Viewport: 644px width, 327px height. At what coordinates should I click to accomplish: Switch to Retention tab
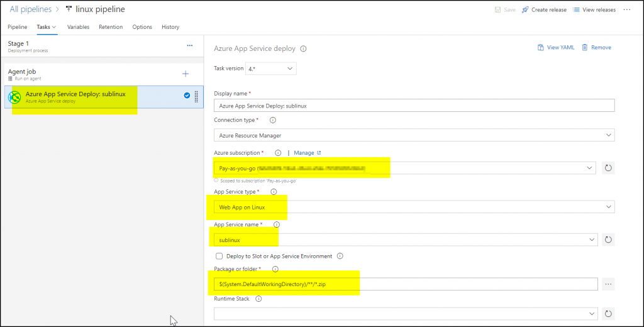pos(111,27)
